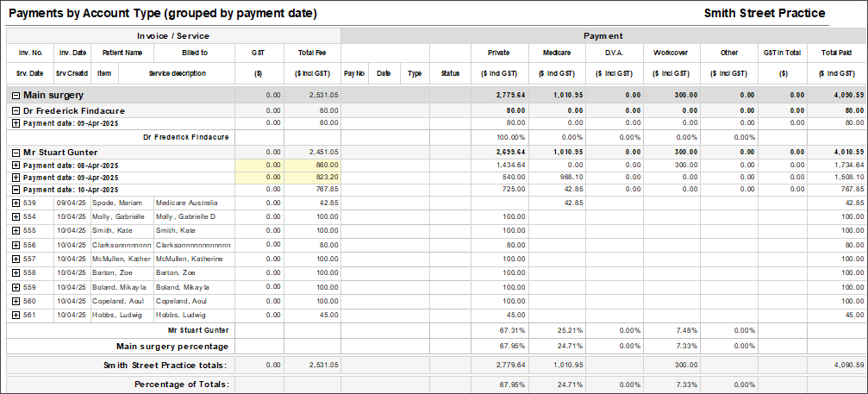Collapse the Mr Stuart Gunter group
Screen dimensions: 868x394
coord(16,153)
